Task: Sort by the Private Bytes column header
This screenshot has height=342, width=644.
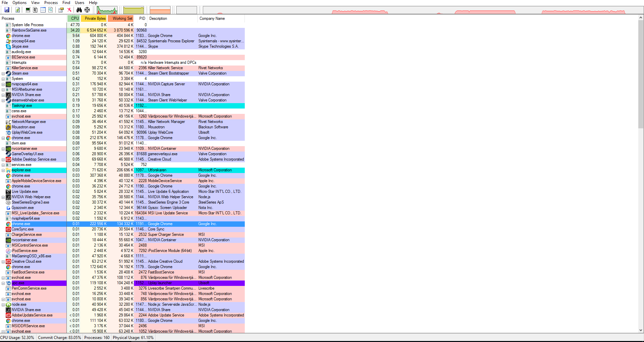Action: click(x=94, y=18)
